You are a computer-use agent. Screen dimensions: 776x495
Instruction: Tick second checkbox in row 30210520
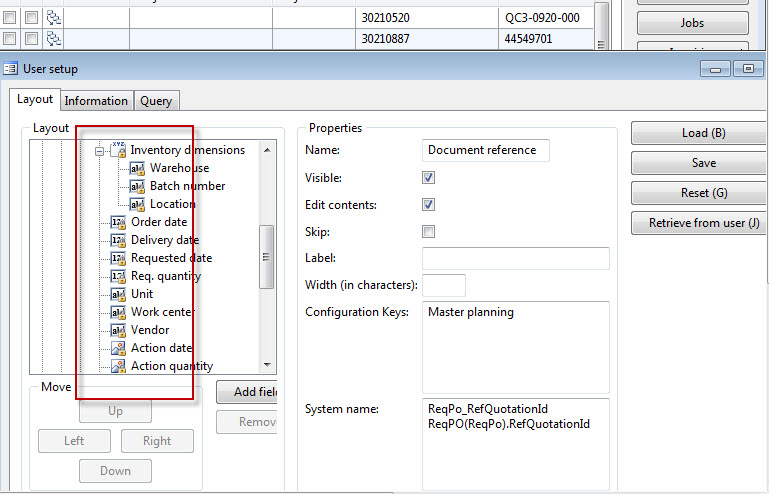[31, 18]
